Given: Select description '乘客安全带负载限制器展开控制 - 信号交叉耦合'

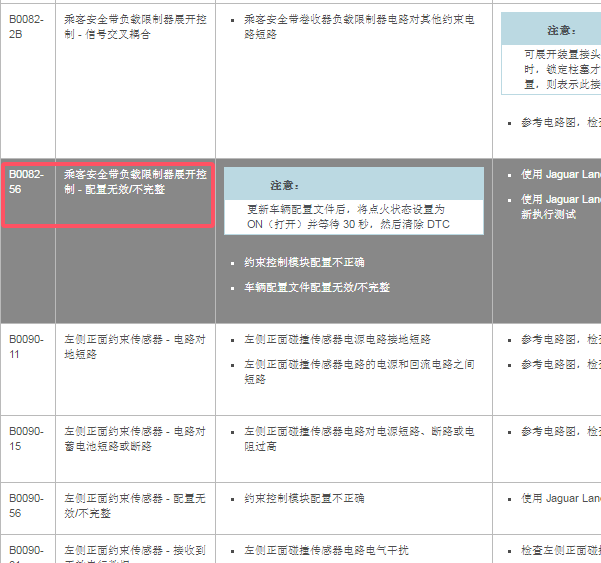Looking at the screenshot, I should (135, 27).
